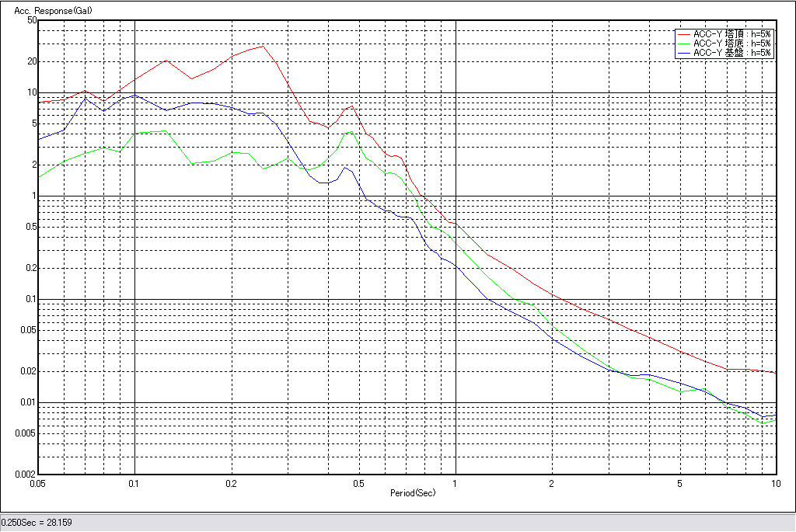Click the blue line swatch in the legend
The height and width of the screenshot is (532, 796).
(x=683, y=53)
